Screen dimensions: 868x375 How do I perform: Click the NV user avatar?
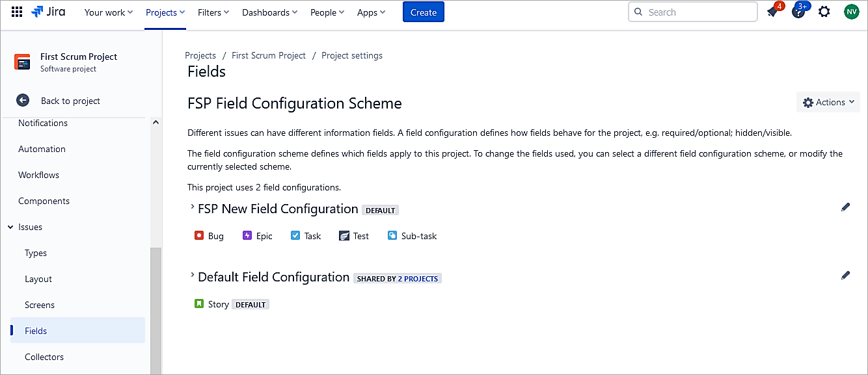851,12
